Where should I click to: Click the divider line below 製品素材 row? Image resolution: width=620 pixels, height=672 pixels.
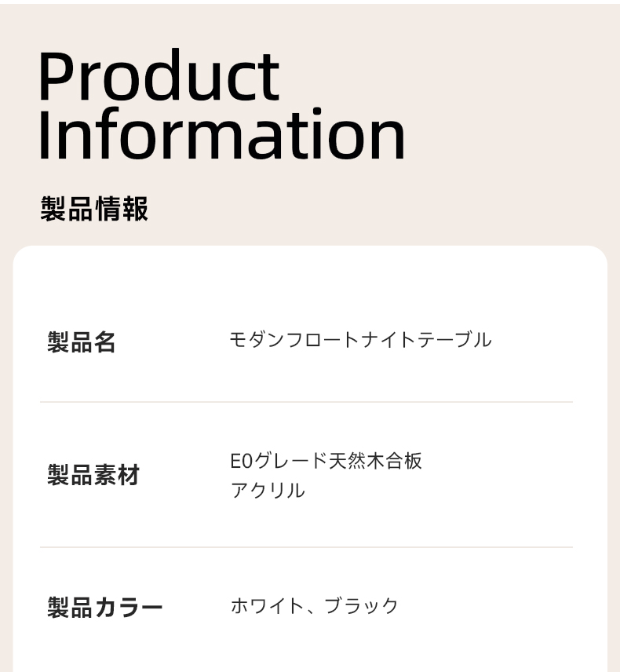(306, 547)
